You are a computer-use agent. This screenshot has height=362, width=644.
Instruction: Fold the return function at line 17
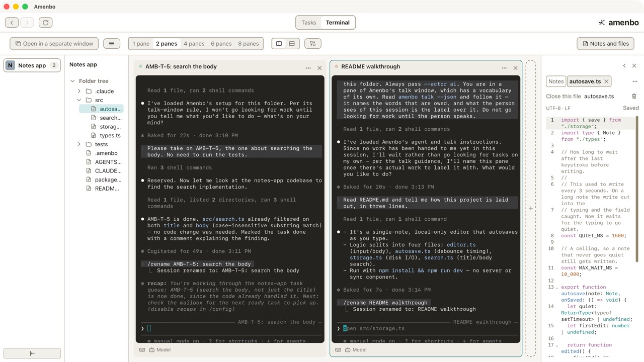click(x=557, y=345)
